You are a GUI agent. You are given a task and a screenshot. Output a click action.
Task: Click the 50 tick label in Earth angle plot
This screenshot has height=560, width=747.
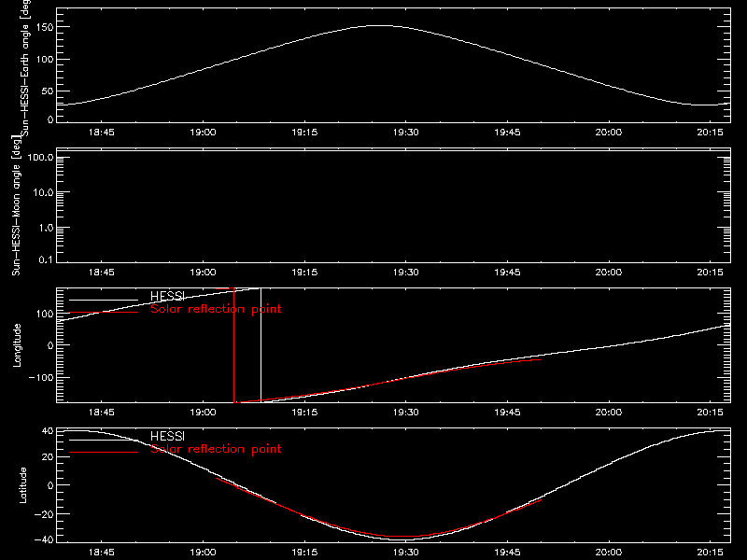[x=48, y=91]
